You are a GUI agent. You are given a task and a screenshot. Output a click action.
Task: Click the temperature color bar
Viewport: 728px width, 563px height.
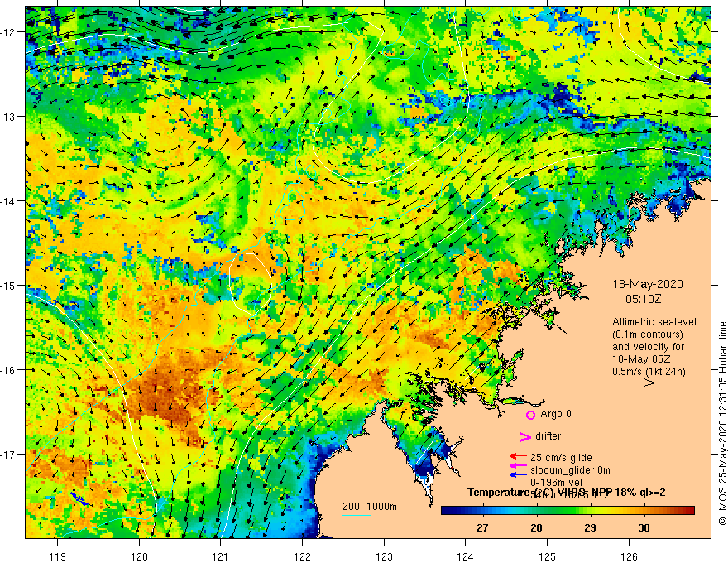pyautogui.click(x=568, y=511)
